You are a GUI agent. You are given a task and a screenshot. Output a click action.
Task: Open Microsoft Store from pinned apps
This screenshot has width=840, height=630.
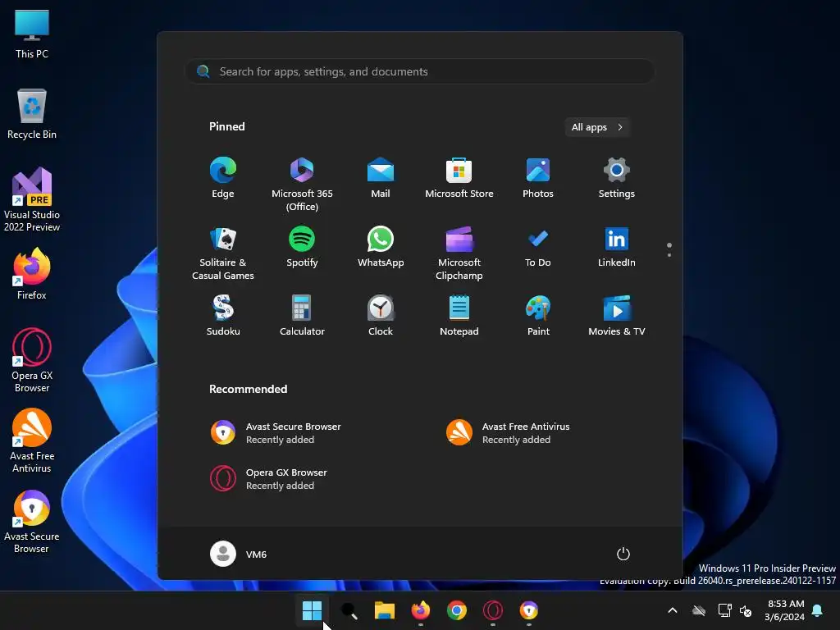[x=459, y=178]
